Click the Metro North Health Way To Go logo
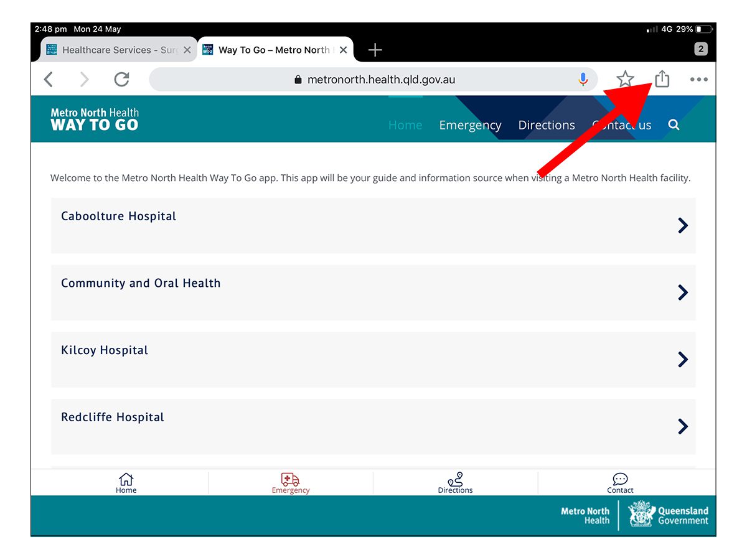Viewport: 747px width, 560px height. (95, 119)
